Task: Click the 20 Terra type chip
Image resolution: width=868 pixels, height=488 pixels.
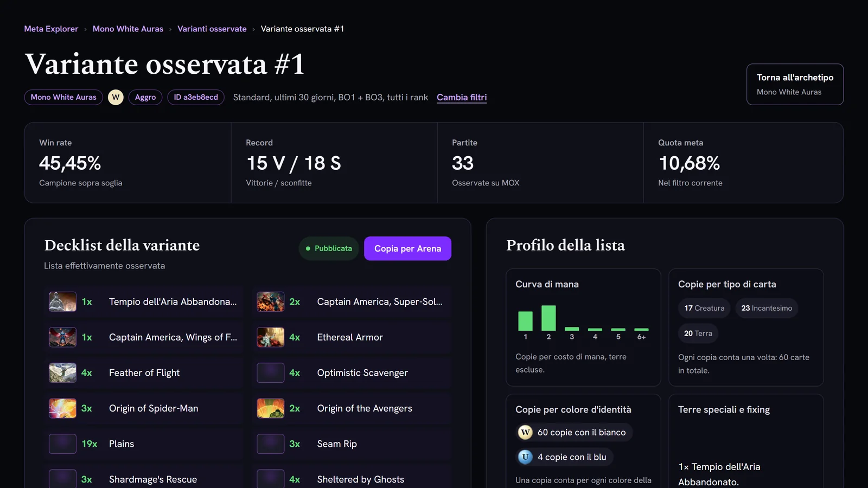Action: click(x=698, y=333)
